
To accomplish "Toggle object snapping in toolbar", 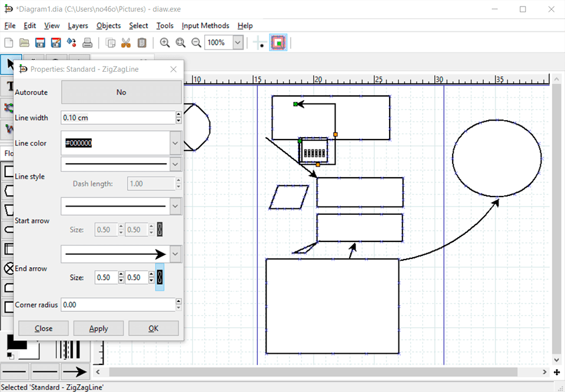I will (x=278, y=42).
